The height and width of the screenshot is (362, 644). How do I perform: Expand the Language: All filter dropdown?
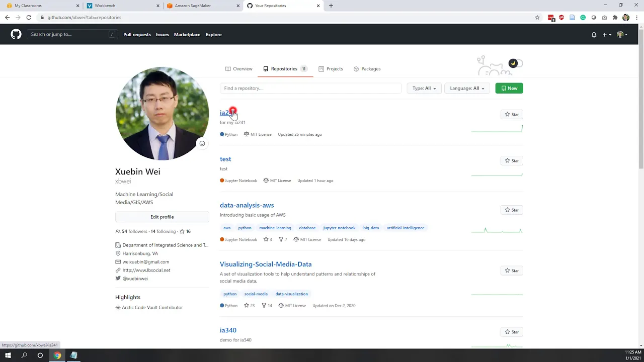pos(467,88)
